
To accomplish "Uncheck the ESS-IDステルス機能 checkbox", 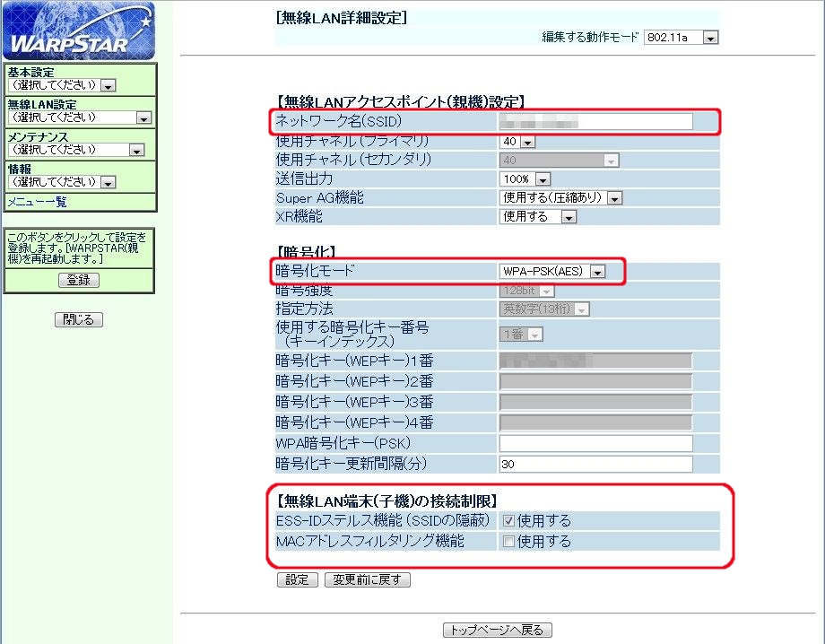I will click(x=508, y=521).
